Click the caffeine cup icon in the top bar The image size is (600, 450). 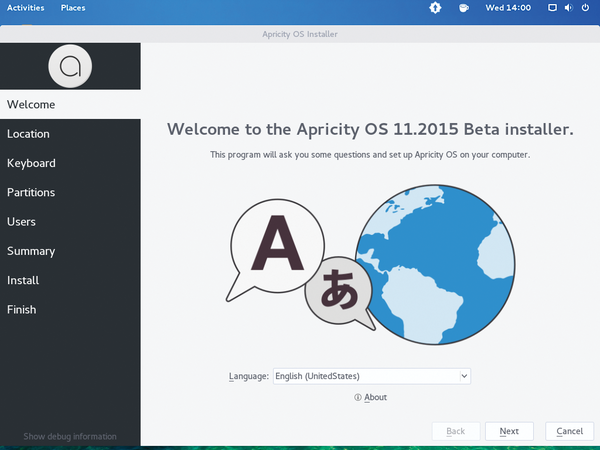[x=463, y=8]
